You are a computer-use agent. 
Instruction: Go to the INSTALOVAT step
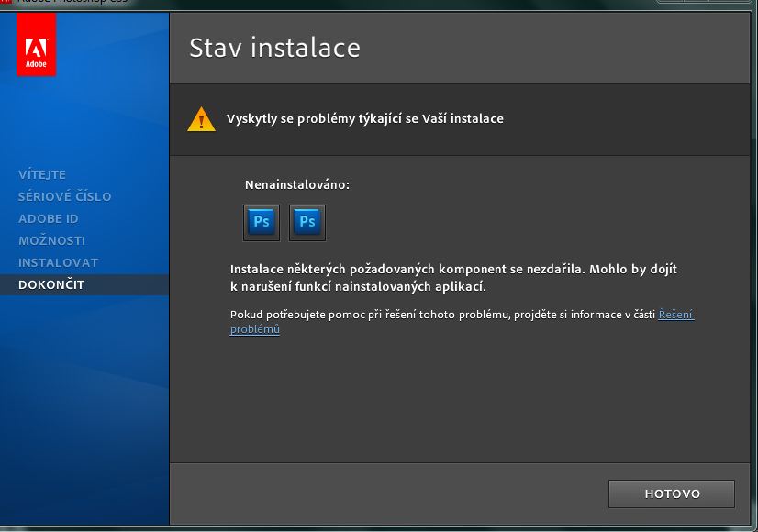pos(58,262)
